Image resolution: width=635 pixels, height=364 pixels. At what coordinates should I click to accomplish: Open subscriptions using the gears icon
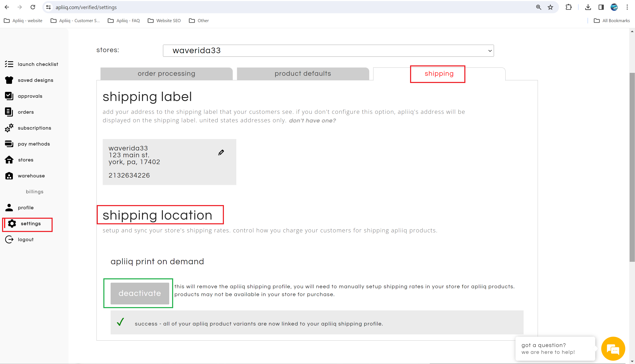[x=9, y=128]
